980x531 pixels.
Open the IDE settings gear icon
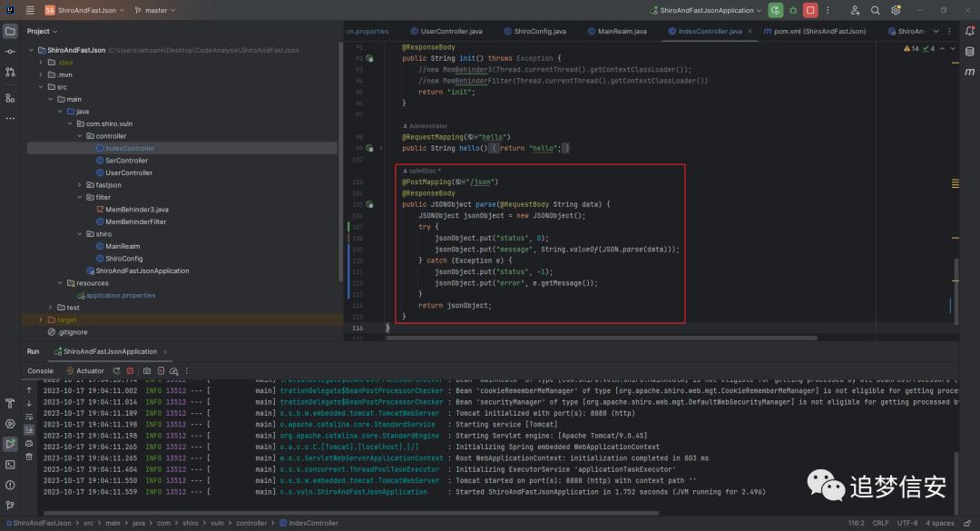896,10
